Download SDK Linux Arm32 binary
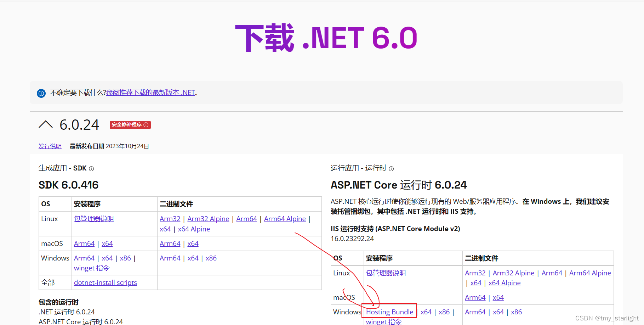The width and height of the screenshot is (644, 325). click(170, 219)
